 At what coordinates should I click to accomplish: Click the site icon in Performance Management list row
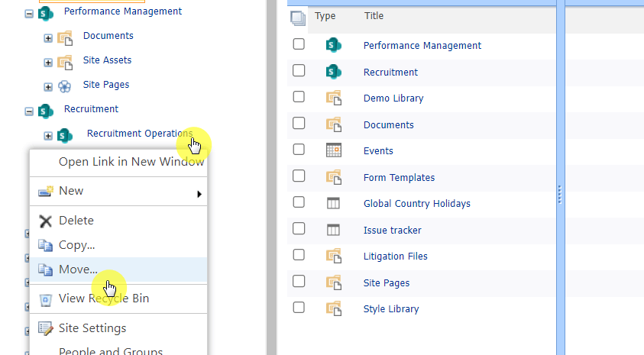(334, 45)
